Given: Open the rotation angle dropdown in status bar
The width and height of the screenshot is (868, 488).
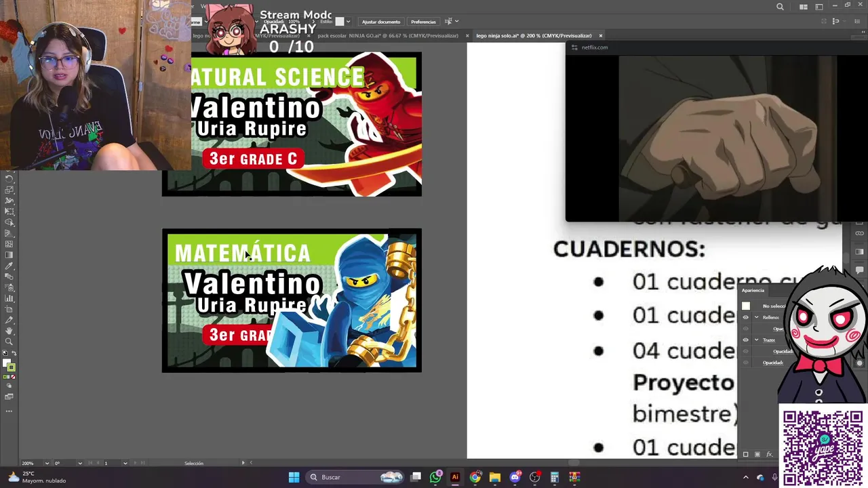Looking at the screenshot, I should 80,464.
